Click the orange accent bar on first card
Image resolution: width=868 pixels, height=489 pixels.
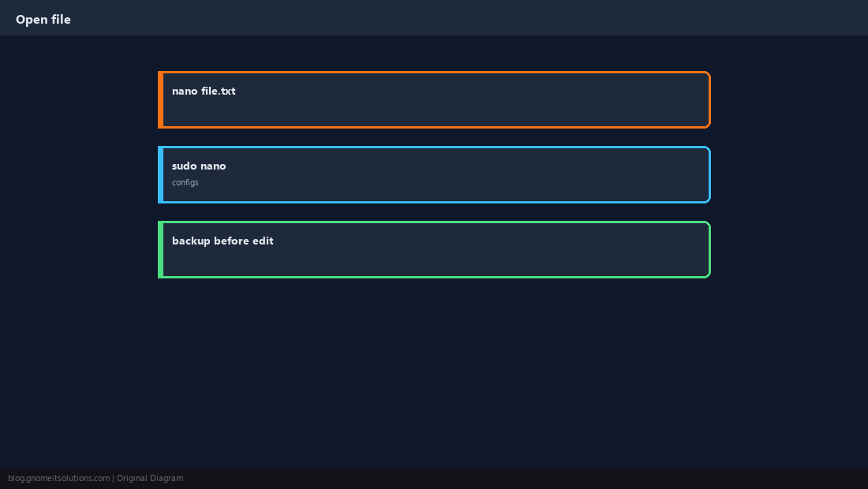160,99
